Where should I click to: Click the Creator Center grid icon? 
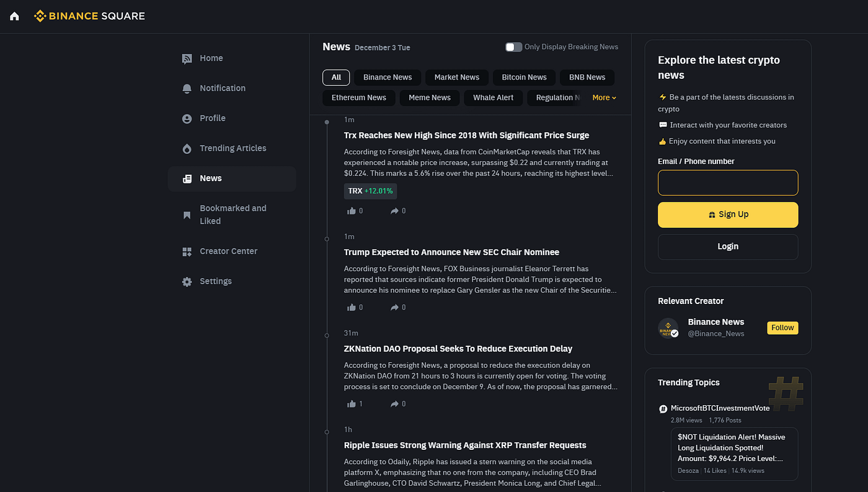[187, 251]
